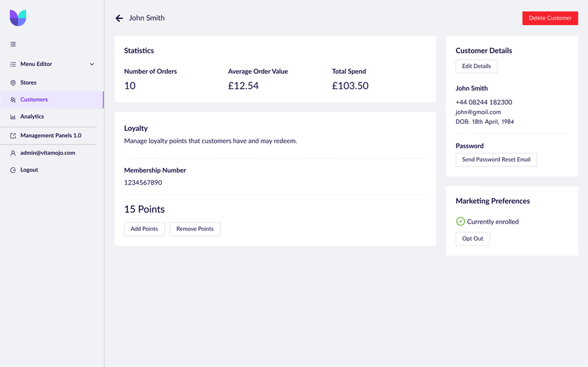Expand the Menu Editor chevron
The height and width of the screenshot is (367, 588).
(92, 64)
